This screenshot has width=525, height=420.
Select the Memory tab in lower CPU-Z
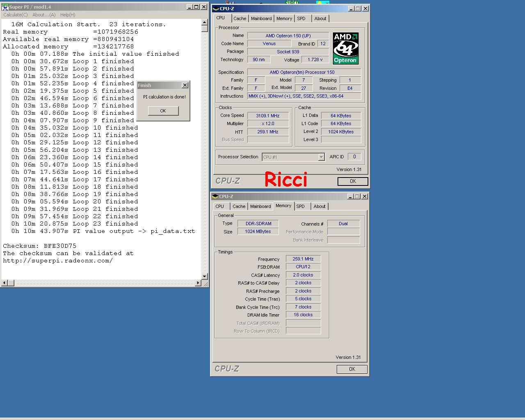point(283,206)
